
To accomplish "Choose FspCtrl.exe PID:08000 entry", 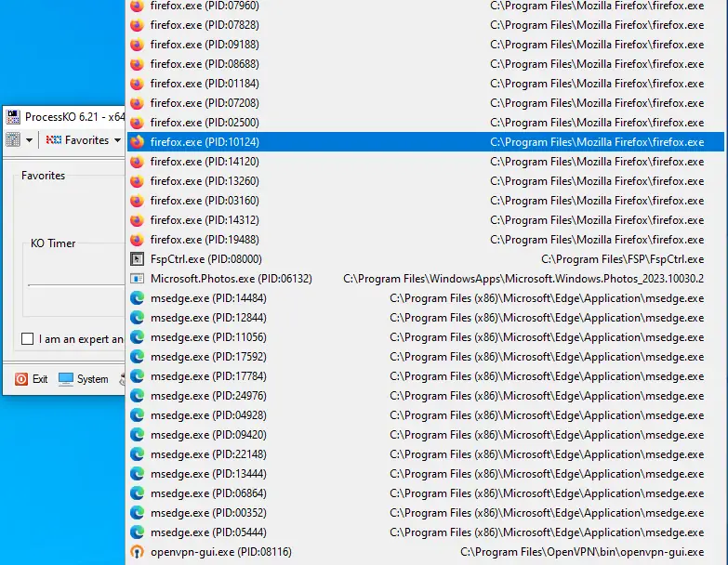I will tap(425, 259).
